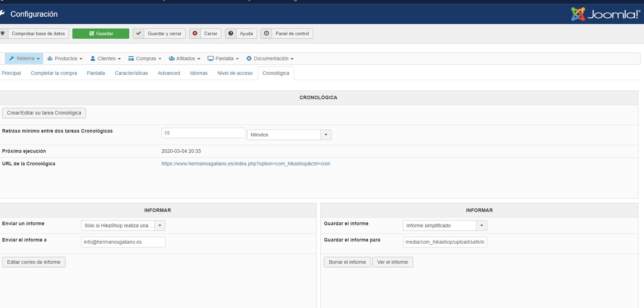
Task: Check the database with Comprobar base de datos
Action: (x=38, y=33)
